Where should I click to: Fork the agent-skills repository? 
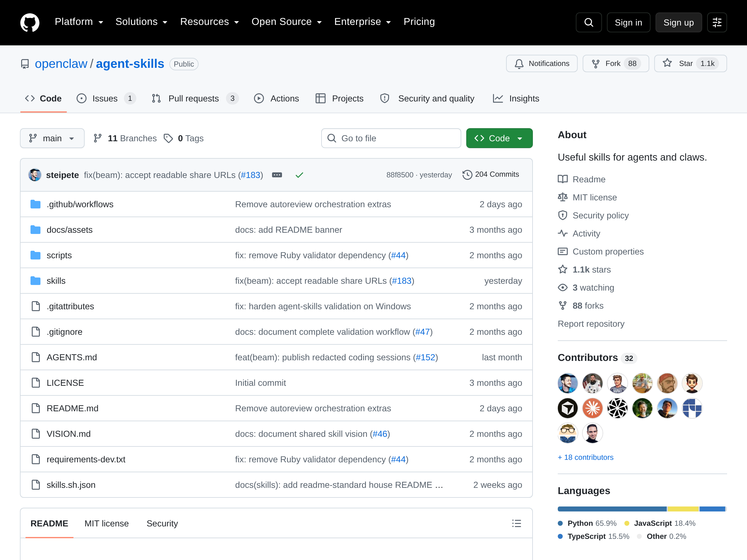pos(616,63)
